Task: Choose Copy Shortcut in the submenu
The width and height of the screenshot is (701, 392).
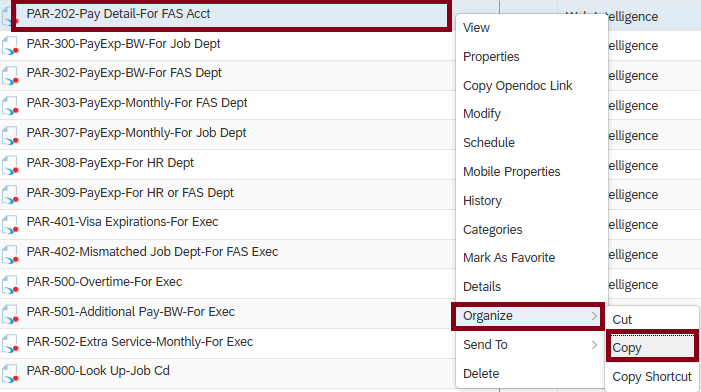Action: point(652,377)
